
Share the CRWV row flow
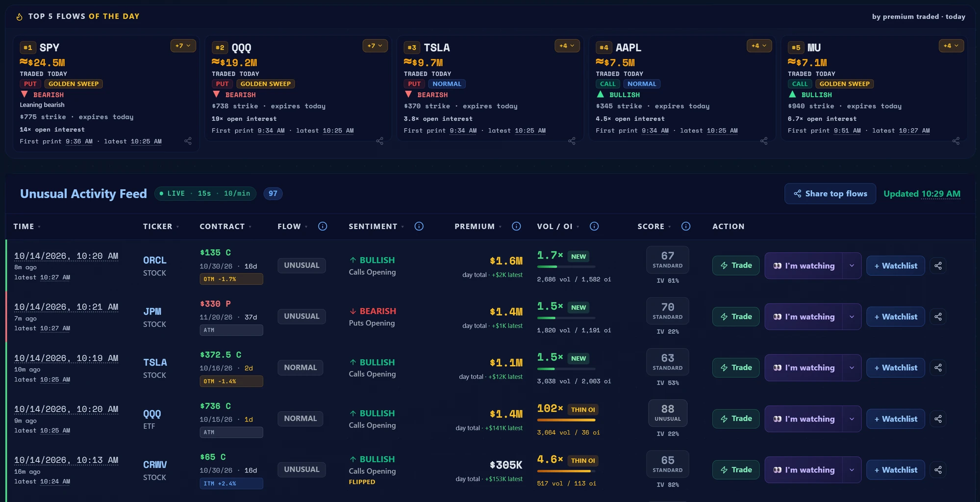938,470
